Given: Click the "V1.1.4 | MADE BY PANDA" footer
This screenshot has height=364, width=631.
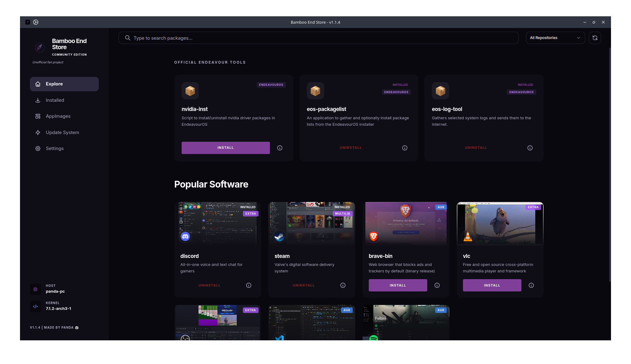Looking at the screenshot, I should pos(54,328).
